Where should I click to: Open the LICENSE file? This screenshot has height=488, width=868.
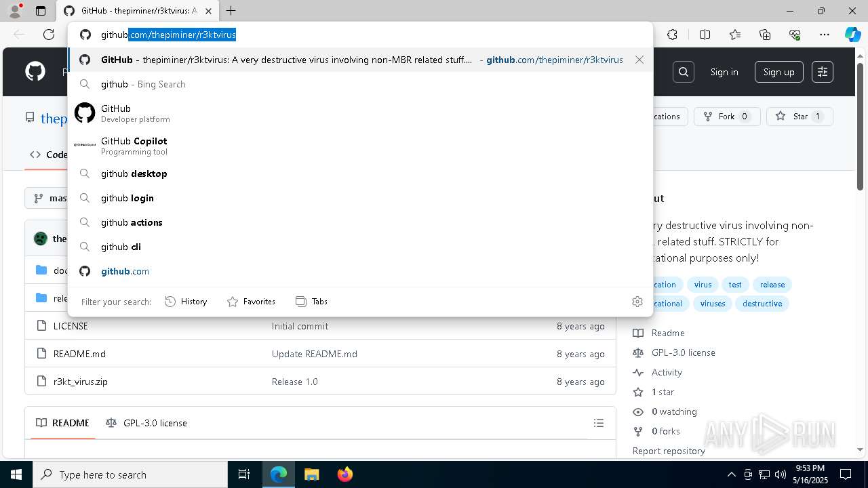point(71,326)
